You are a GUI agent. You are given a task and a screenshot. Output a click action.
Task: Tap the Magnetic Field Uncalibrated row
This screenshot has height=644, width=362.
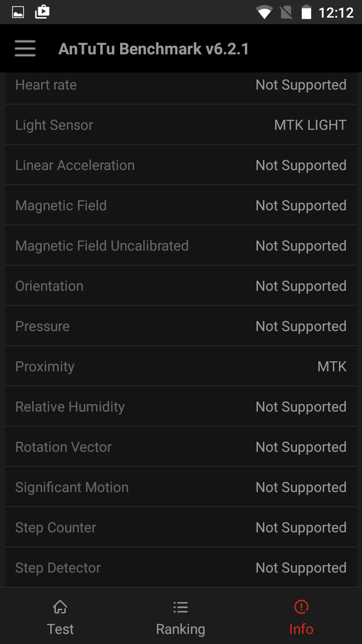(181, 246)
